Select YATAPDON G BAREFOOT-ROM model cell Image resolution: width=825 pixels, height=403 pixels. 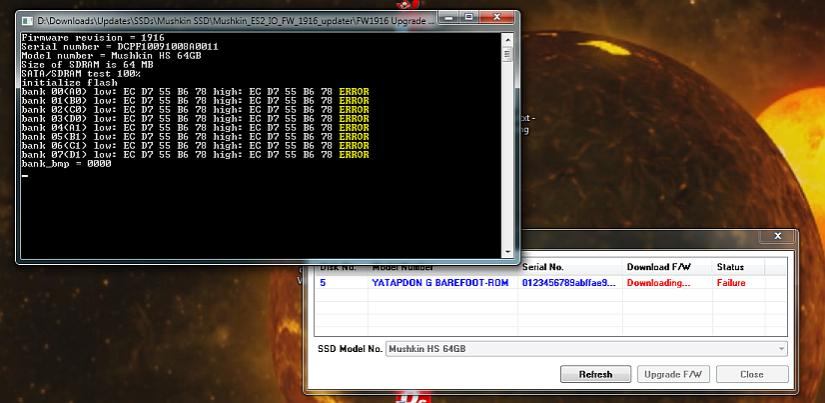click(x=440, y=283)
